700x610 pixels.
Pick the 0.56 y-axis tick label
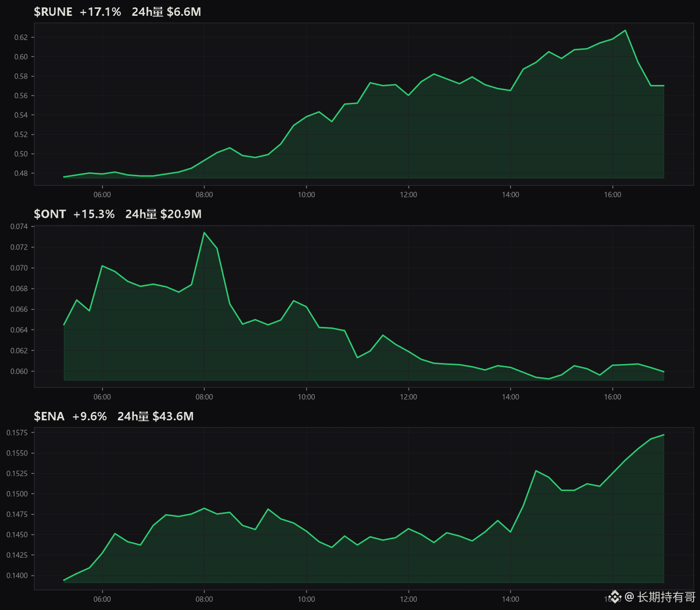tap(21, 96)
